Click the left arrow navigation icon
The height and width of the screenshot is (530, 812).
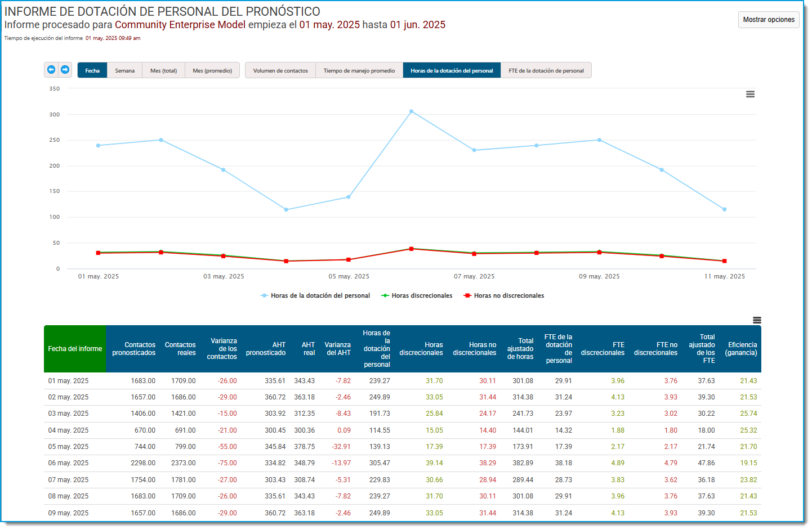tap(51, 70)
